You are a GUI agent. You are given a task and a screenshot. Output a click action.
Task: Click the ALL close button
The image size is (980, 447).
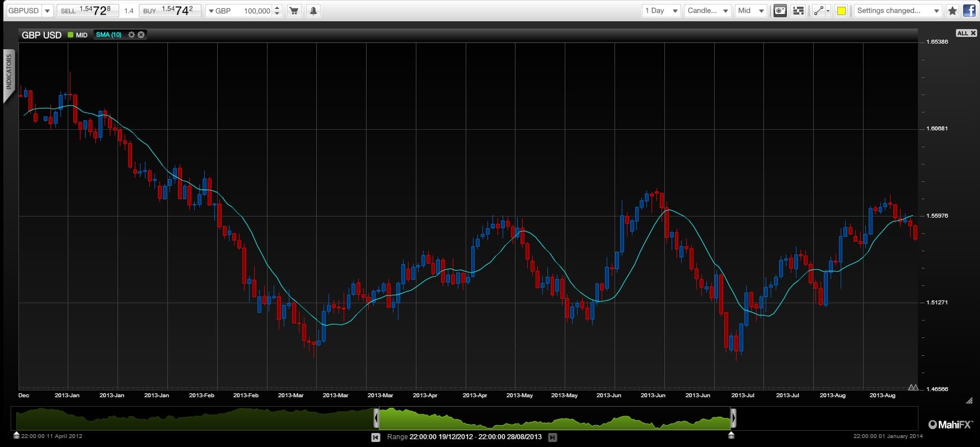(966, 34)
